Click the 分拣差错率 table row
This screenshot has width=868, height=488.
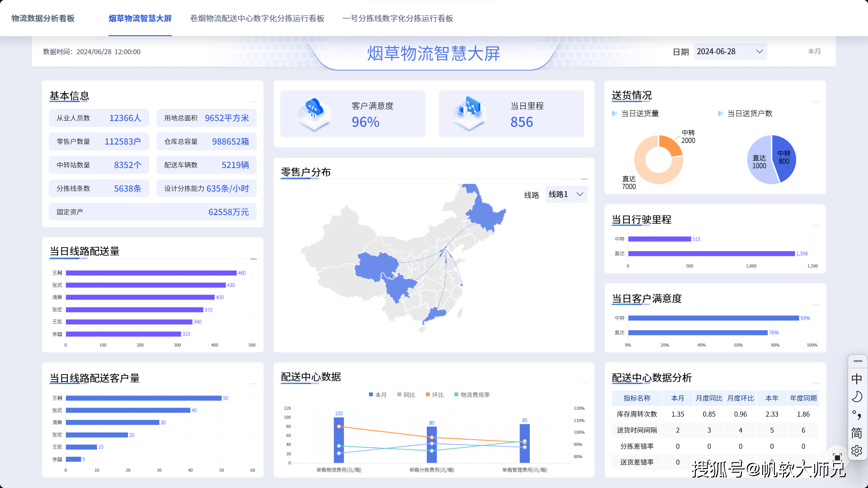click(x=715, y=446)
